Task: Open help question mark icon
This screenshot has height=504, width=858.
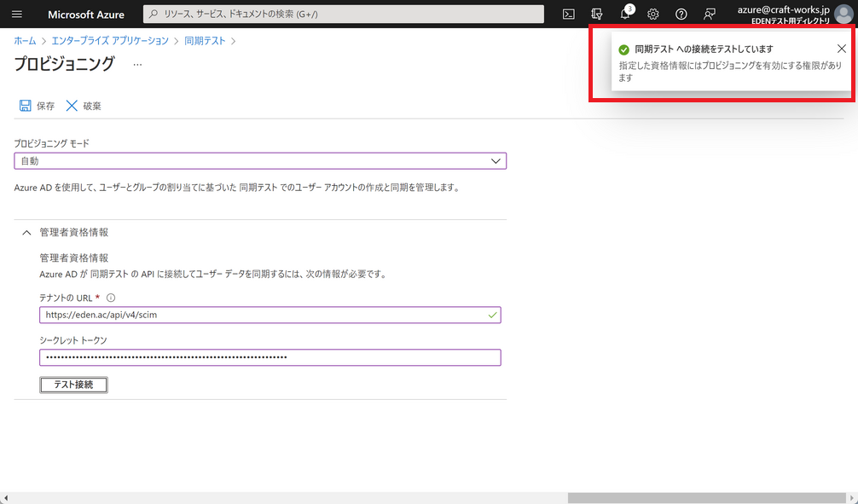Action: point(681,14)
